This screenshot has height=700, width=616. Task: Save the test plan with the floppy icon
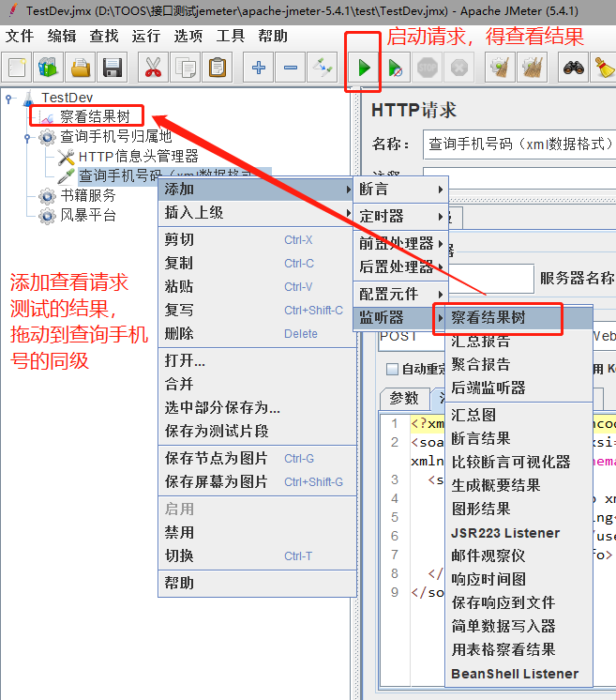pyautogui.click(x=113, y=68)
